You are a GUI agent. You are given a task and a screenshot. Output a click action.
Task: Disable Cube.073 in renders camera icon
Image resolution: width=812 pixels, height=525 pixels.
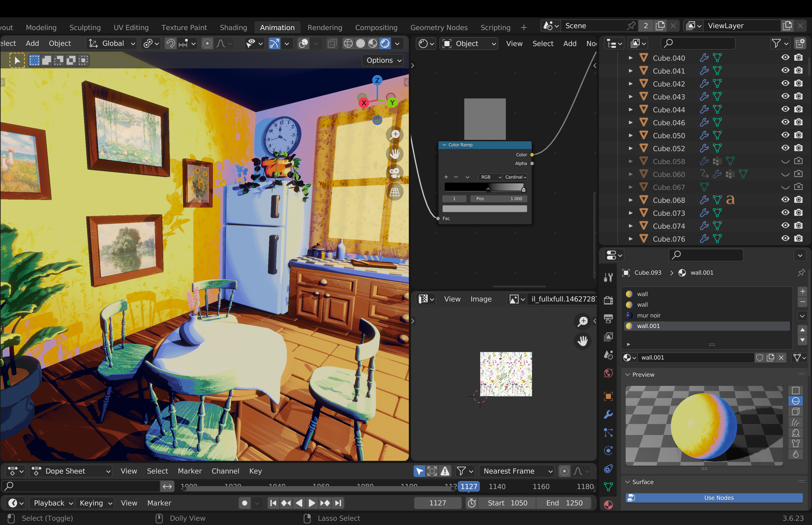coord(798,213)
